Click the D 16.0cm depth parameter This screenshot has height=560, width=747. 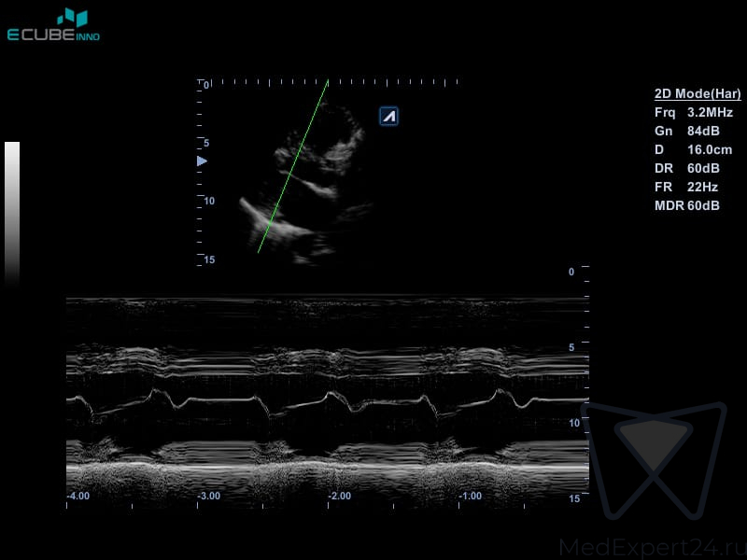point(693,149)
